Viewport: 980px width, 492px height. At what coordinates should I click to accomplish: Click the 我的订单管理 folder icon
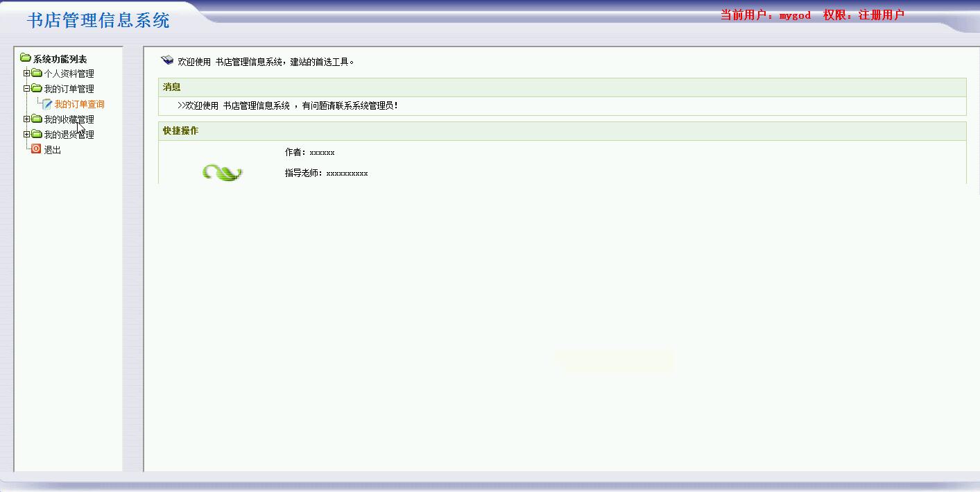[x=37, y=89]
